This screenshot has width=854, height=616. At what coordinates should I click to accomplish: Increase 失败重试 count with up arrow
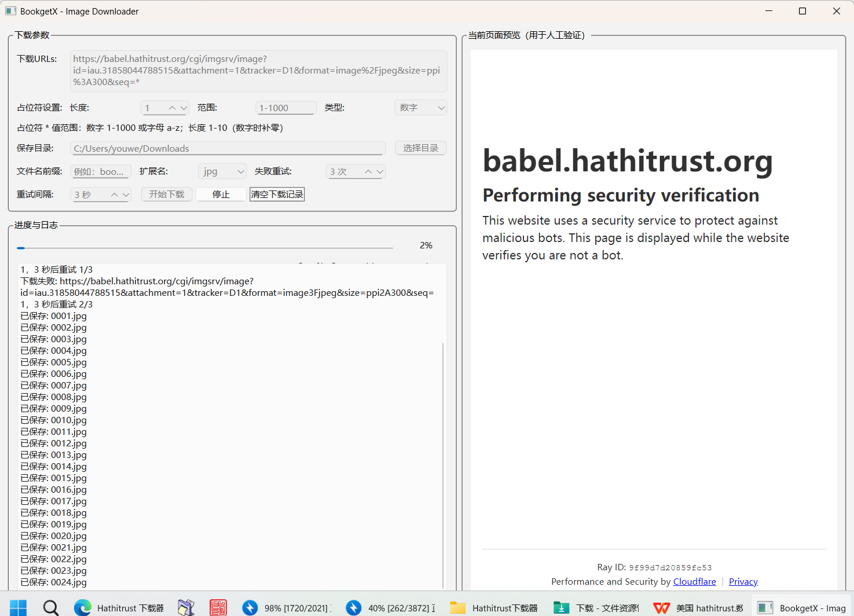pos(368,171)
